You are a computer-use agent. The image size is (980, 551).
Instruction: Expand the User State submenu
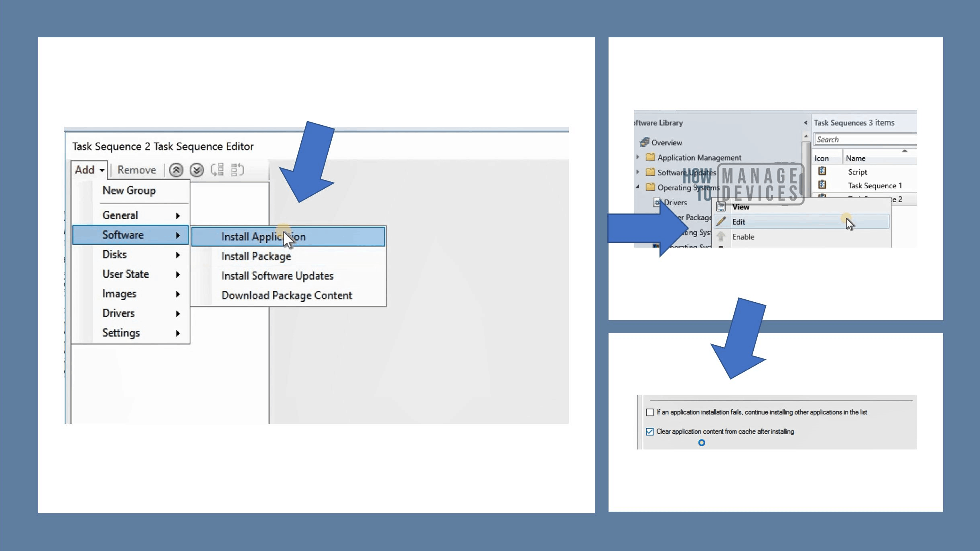point(130,274)
